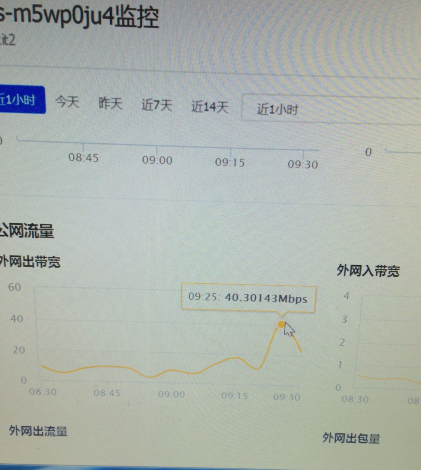Click the 外网出带宽 chart title
Viewport: 421px width, 470px height.
point(30,261)
